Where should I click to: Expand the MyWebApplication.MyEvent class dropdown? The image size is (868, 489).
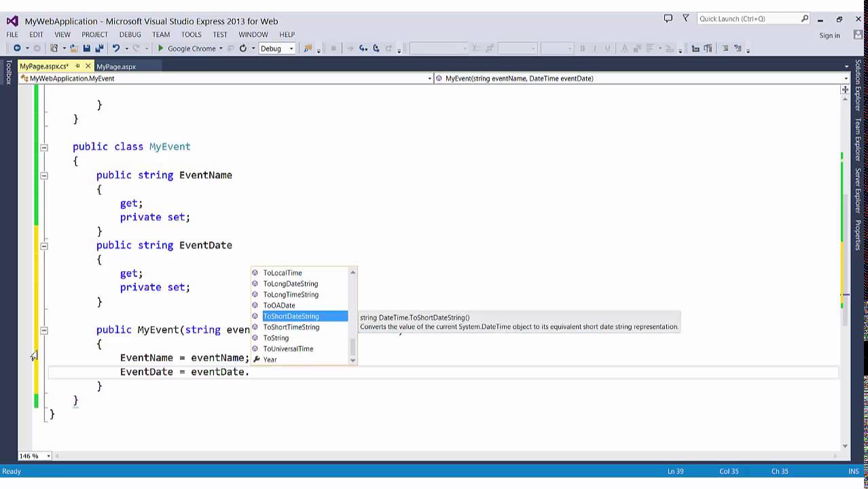tap(429, 78)
